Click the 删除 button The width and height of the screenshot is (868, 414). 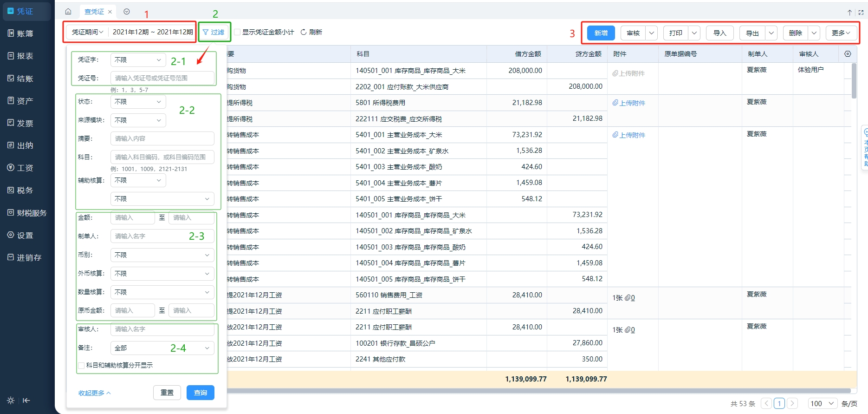tap(796, 33)
